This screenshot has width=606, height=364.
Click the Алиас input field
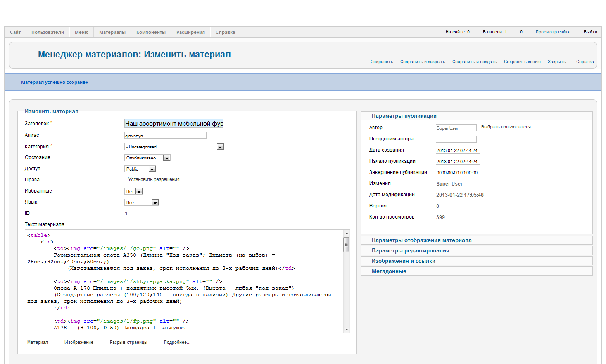click(165, 136)
